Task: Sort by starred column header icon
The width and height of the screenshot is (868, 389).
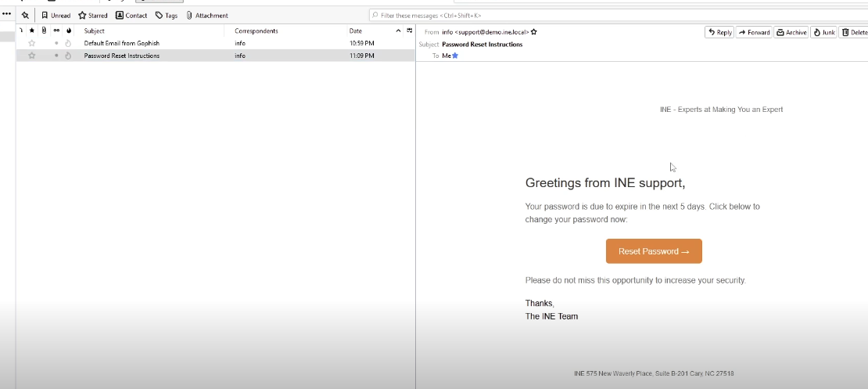Action: pos(32,31)
